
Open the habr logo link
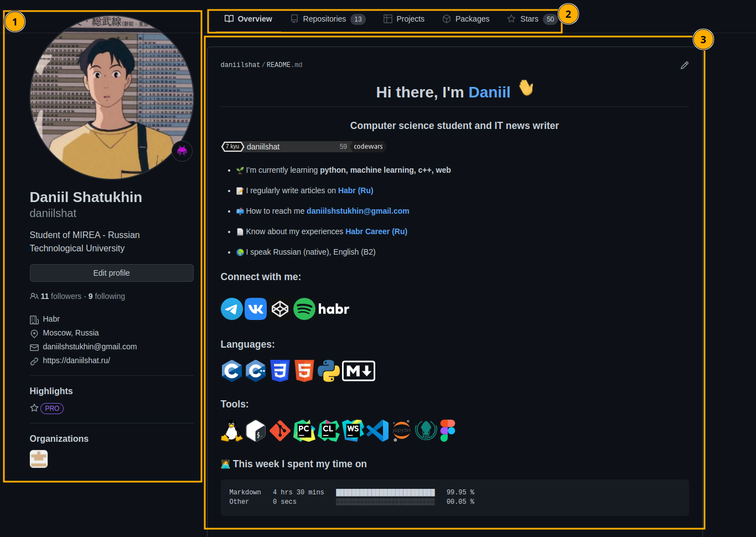click(x=334, y=309)
